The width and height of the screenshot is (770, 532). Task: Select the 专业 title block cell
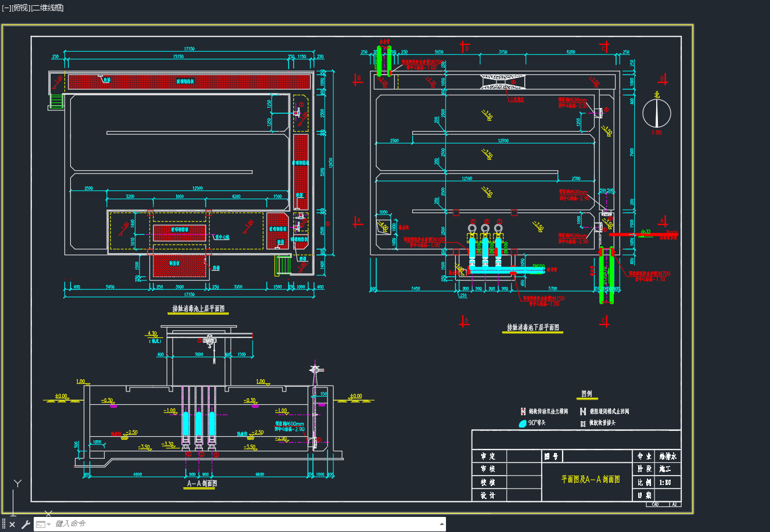click(x=645, y=456)
